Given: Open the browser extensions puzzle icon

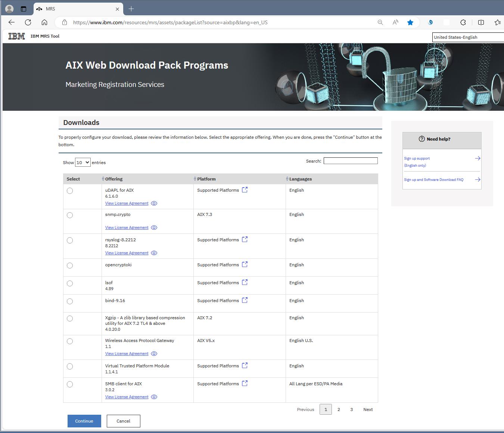Looking at the screenshot, I should (463, 22).
